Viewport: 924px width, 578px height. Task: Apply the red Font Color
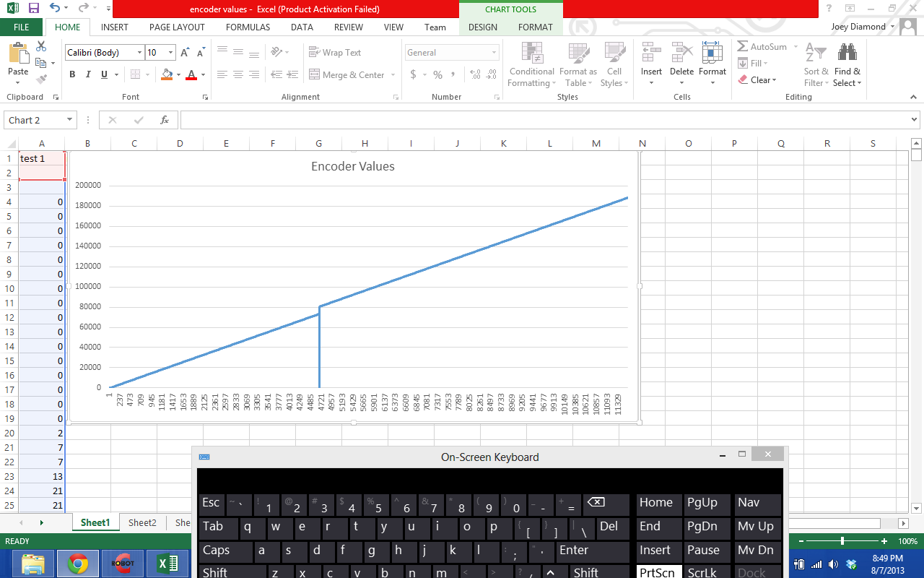coord(191,74)
